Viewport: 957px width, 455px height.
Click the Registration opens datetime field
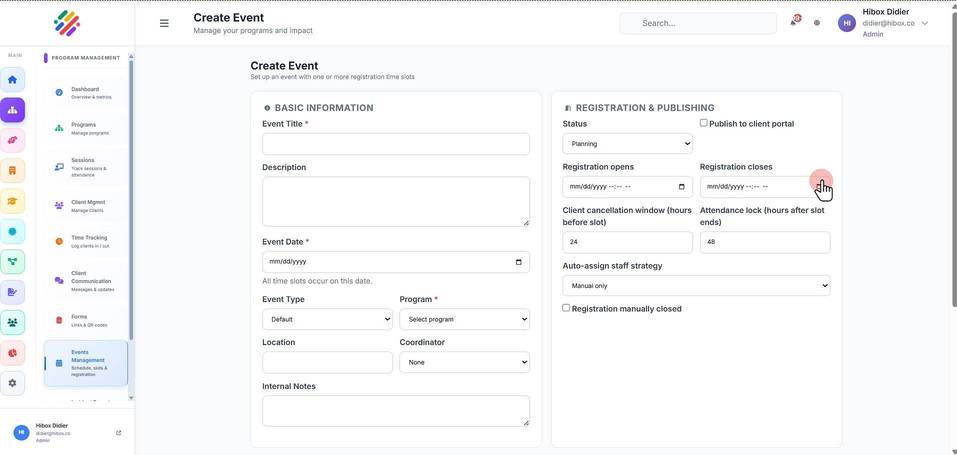pyautogui.click(x=627, y=187)
